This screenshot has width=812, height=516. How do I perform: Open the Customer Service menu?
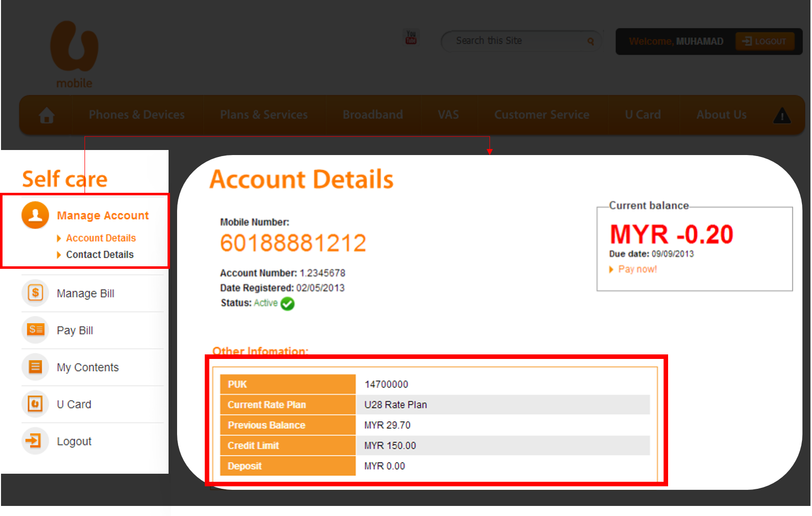542,115
